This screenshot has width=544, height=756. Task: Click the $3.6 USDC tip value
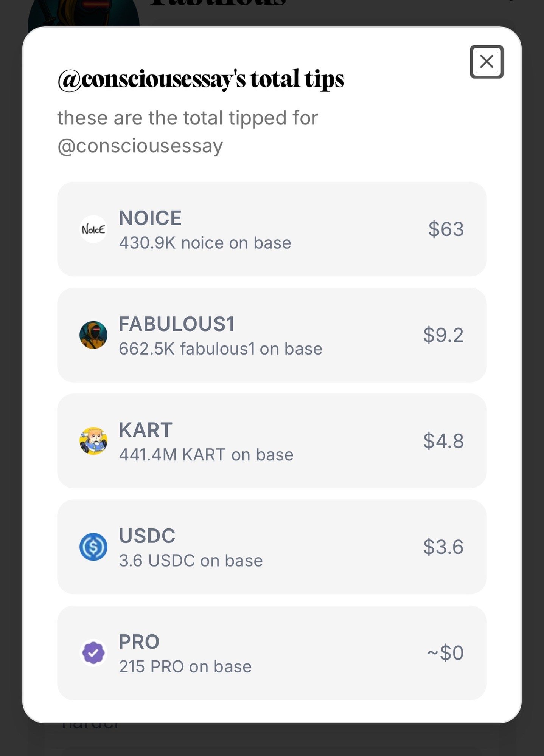point(443,547)
